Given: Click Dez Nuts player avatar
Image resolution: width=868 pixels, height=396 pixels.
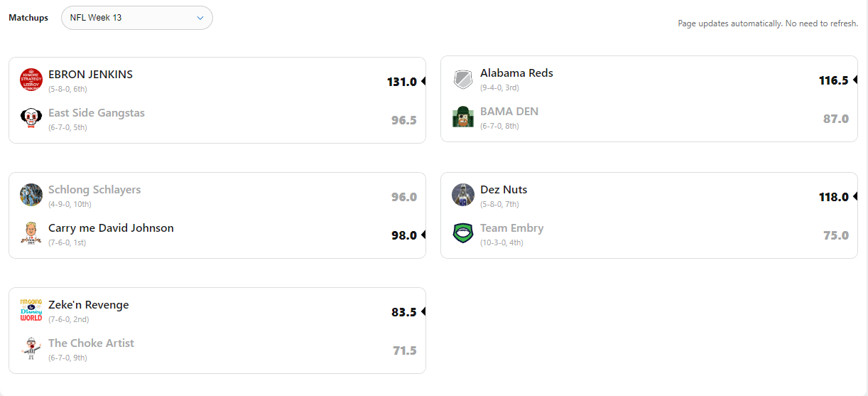Looking at the screenshot, I should pyautogui.click(x=463, y=195).
